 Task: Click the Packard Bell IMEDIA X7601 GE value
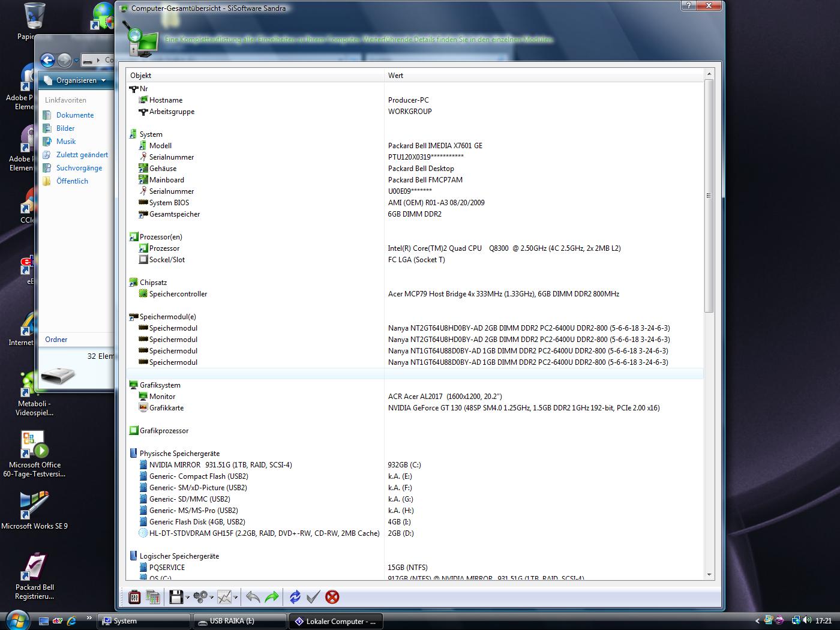435,146
